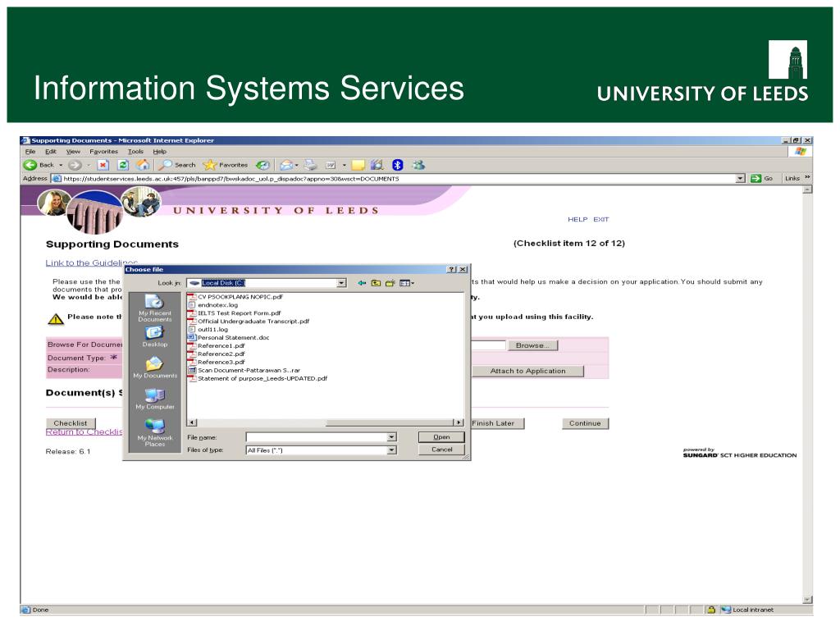Click the Continue button
Screen dimensions: 840x630
[x=585, y=423]
